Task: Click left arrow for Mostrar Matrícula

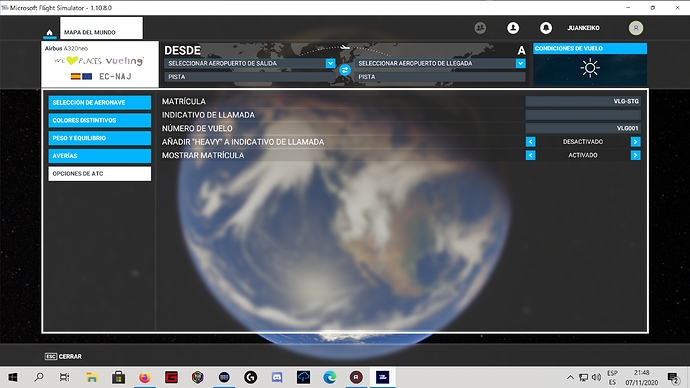Action: coord(531,155)
